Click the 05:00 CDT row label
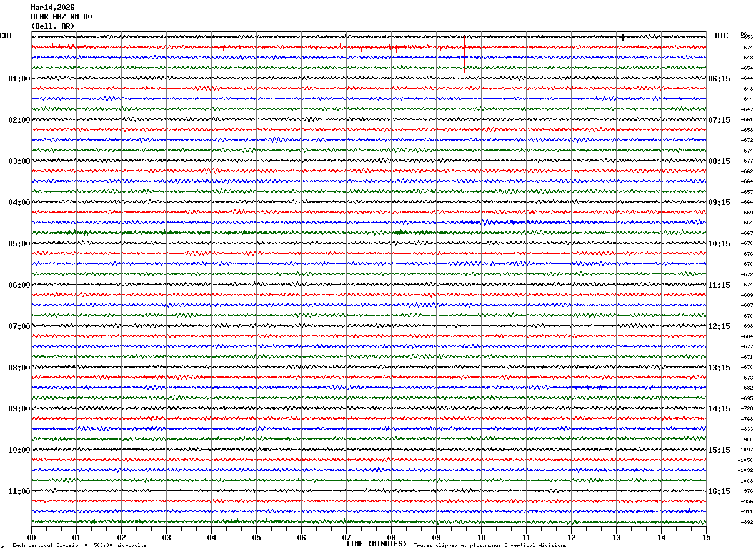This screenshot has width=756, height=554. (x=19, y=244)
